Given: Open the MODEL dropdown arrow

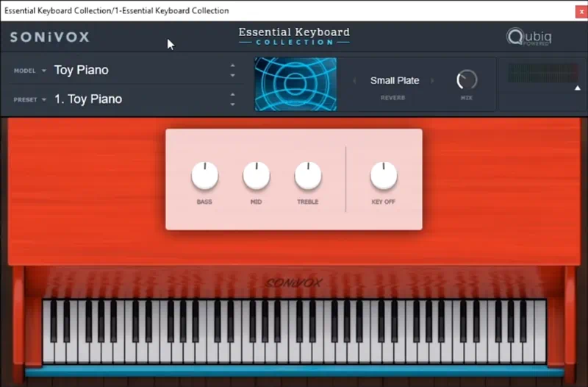Looking at the screenshot, I should click(x=44, y=71).
